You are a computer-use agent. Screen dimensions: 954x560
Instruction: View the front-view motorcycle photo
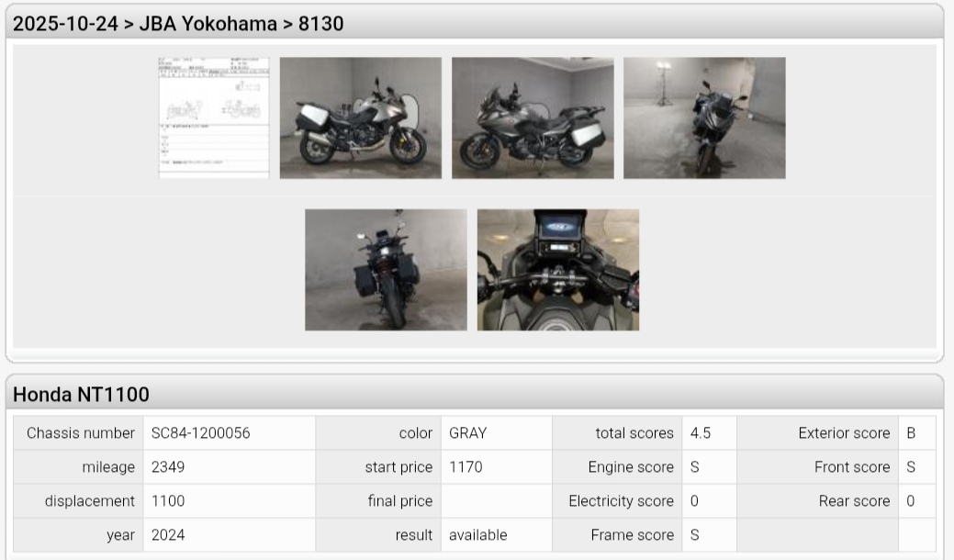click(704, 118)
